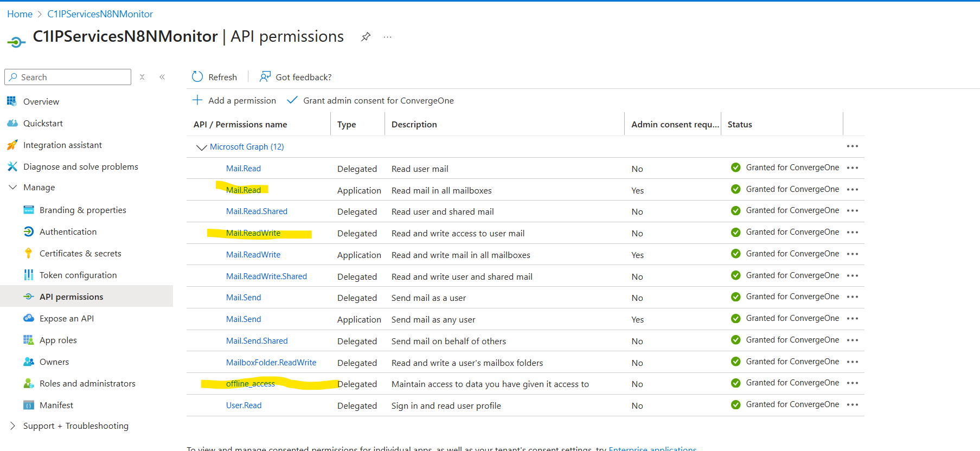Select API permissions in the sidebar
This screenshot has width=980, height=451.
71,297
